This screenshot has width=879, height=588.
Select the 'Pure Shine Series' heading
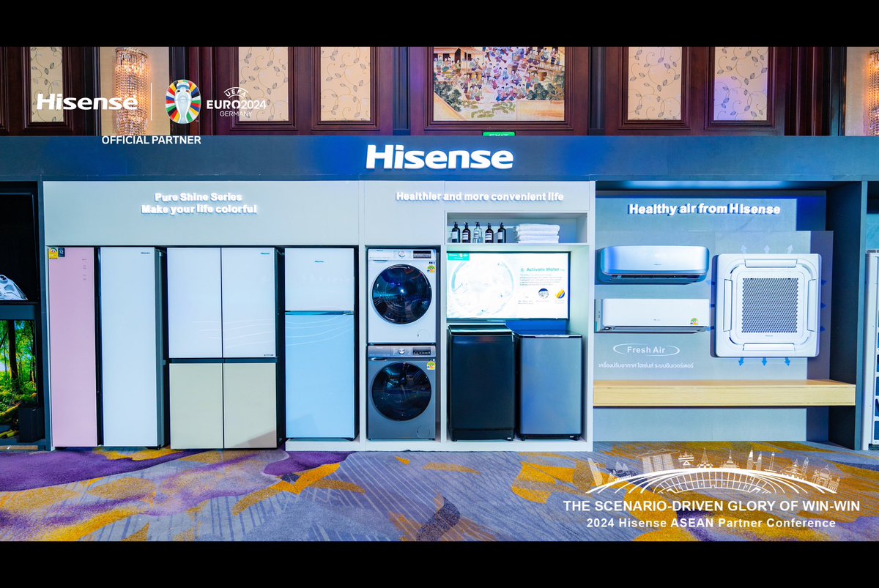[x=199, y=197]
